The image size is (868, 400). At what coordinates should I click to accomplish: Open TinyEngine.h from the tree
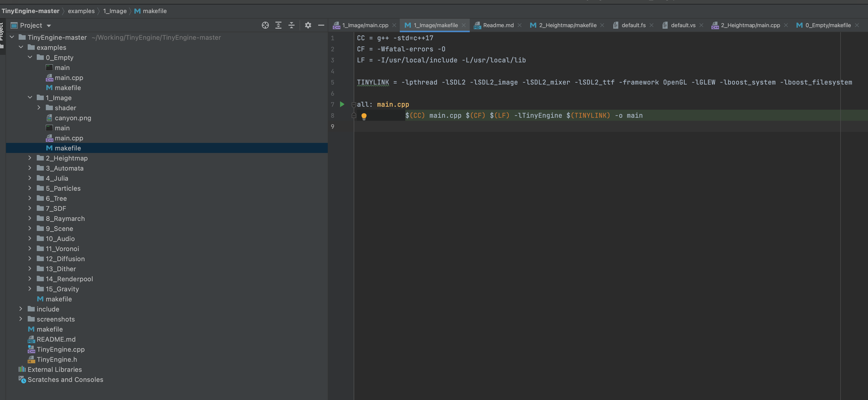point(57,359)
